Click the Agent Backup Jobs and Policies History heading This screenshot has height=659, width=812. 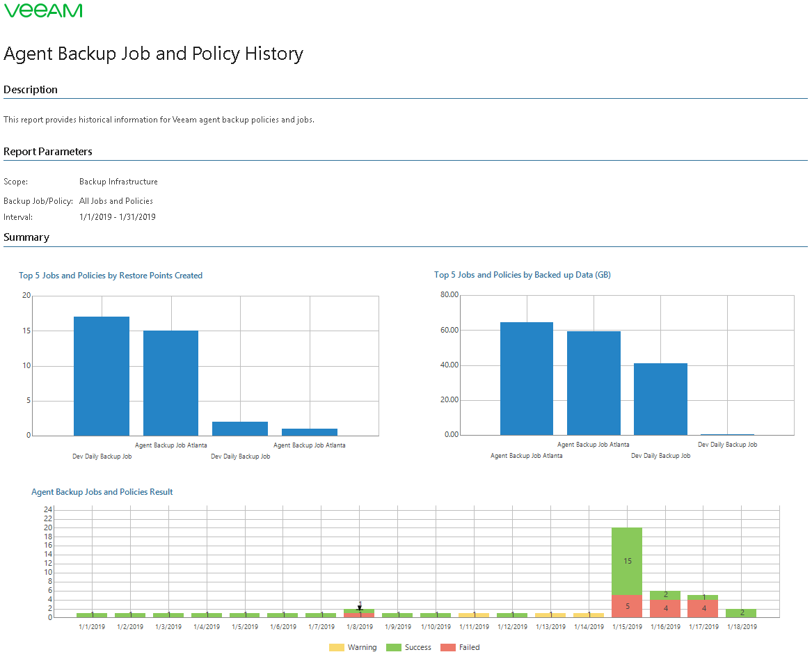tap(153, 54)
